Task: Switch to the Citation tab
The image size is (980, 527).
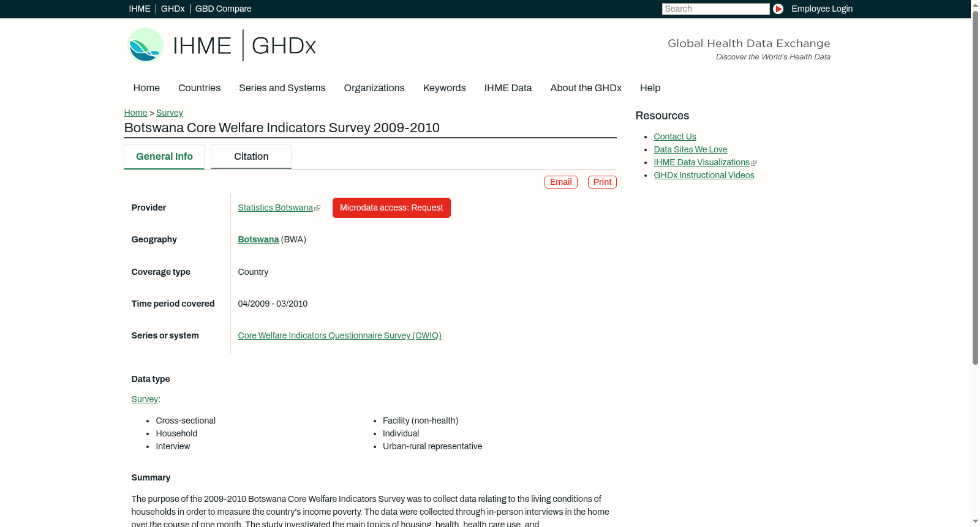Action: pyautogui.click(x=251, y=157)
